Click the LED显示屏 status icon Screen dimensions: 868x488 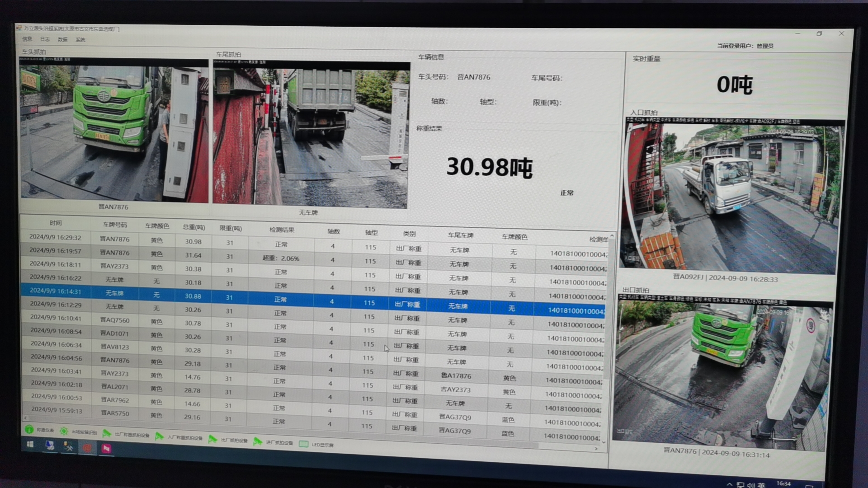[x=303, y=444]
